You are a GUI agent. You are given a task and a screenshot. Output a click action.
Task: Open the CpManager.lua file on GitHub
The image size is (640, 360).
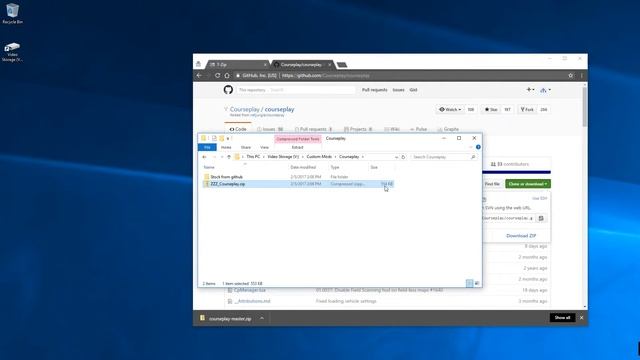click(x=250, y=290)
